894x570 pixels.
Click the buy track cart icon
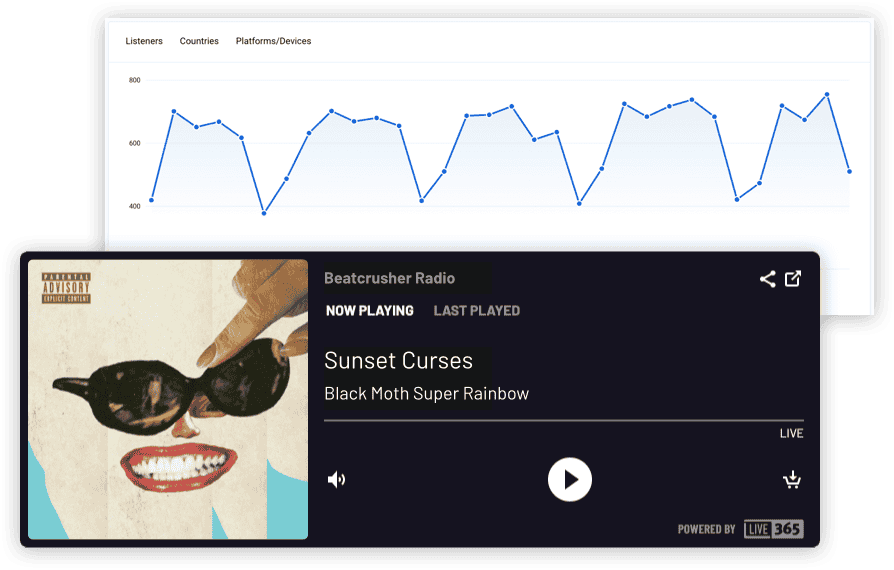click(x=792, y=480)
